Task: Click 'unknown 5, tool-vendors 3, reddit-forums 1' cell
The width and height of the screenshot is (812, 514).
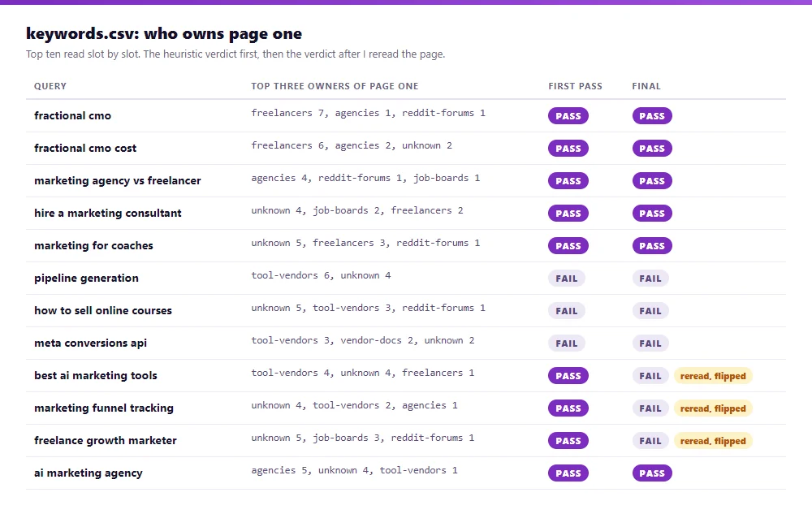Action: tap(368, 308)
